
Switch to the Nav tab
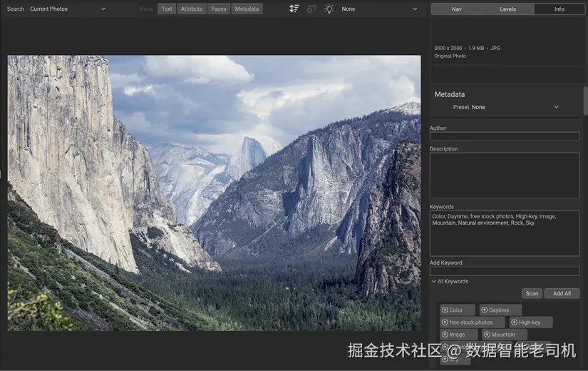point(457,9)
